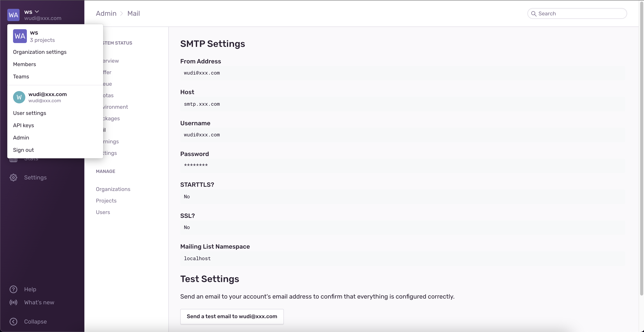Click the Admin breadcrumb link
Screen dimensions: 644x332
click(x=106, y=13)
